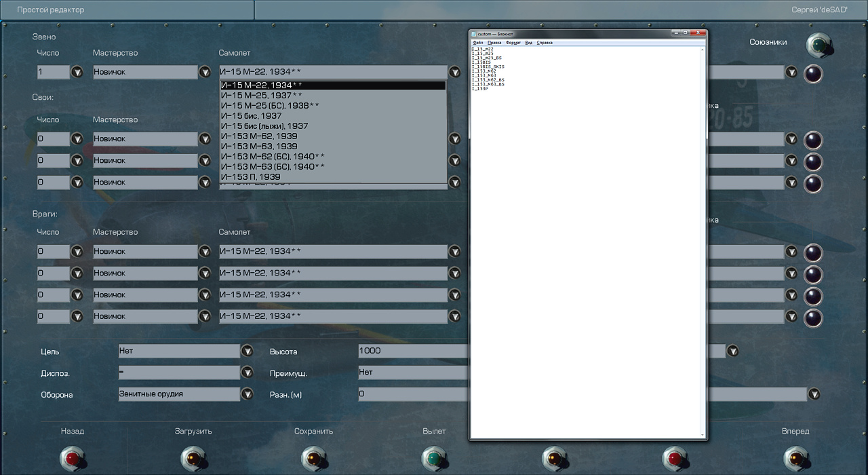Open Правка menu in Notepad
The image size is (868, 475).
click(x=494, y=42)
